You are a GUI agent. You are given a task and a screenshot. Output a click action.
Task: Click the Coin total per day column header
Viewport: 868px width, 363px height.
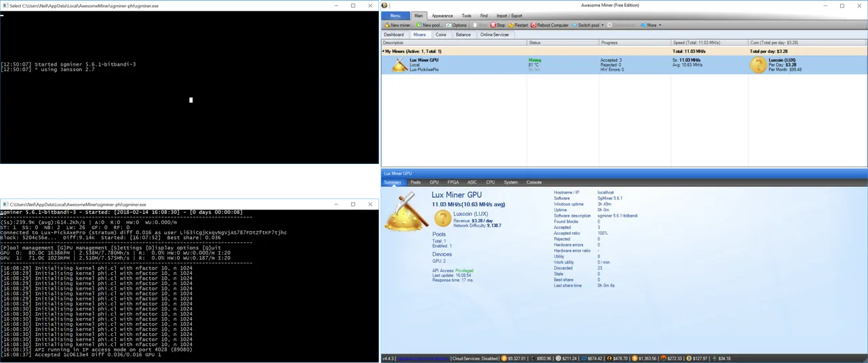coord(808,43)
